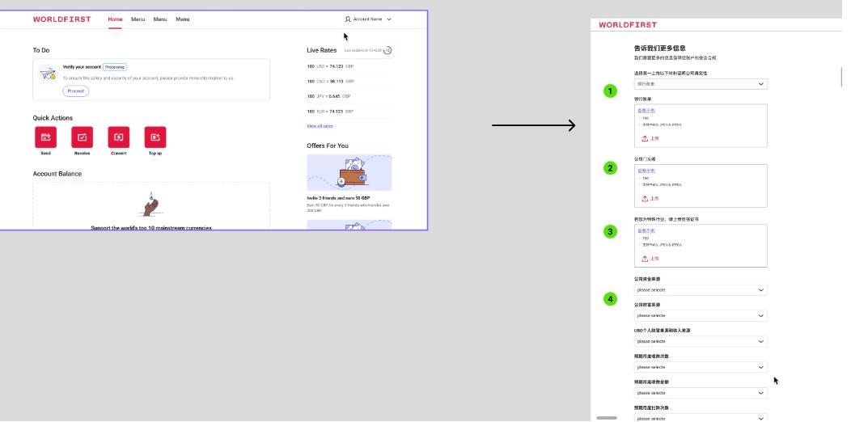Click the 100 USD = 74.123 GBP rate row
Image resolution: width=868 pixels, height=422 pixels.
point(349,66)
